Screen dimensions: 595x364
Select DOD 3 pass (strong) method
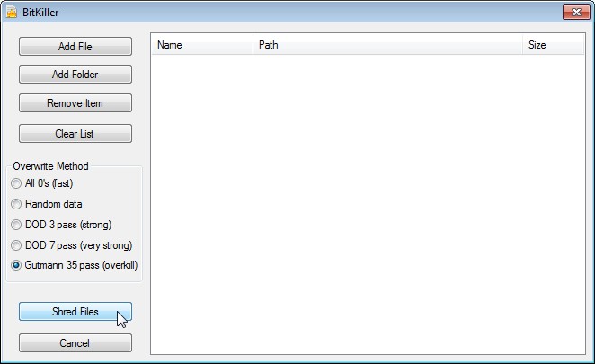pos(16,225)
